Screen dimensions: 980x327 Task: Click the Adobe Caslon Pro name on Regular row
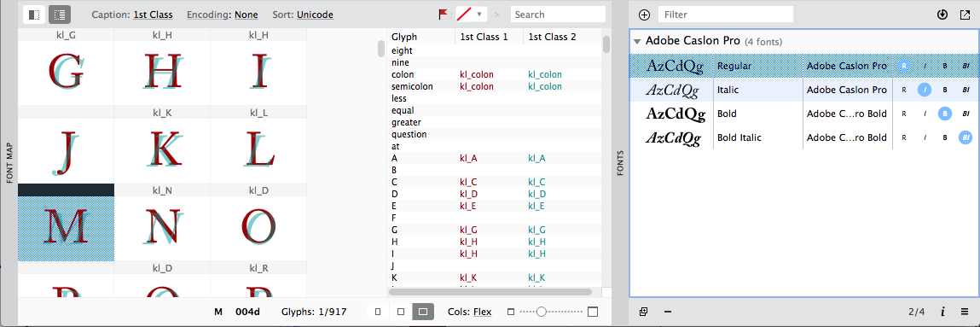click(x=846, y=66)
